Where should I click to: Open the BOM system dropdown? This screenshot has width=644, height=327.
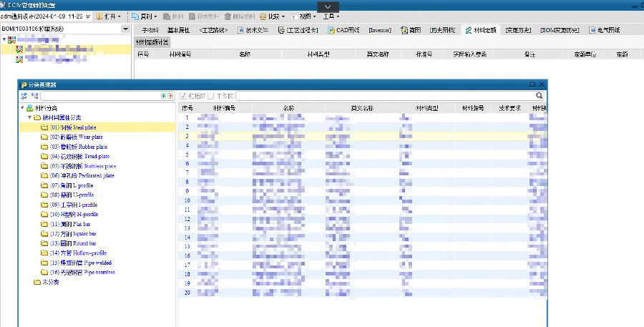click(126, 29)
